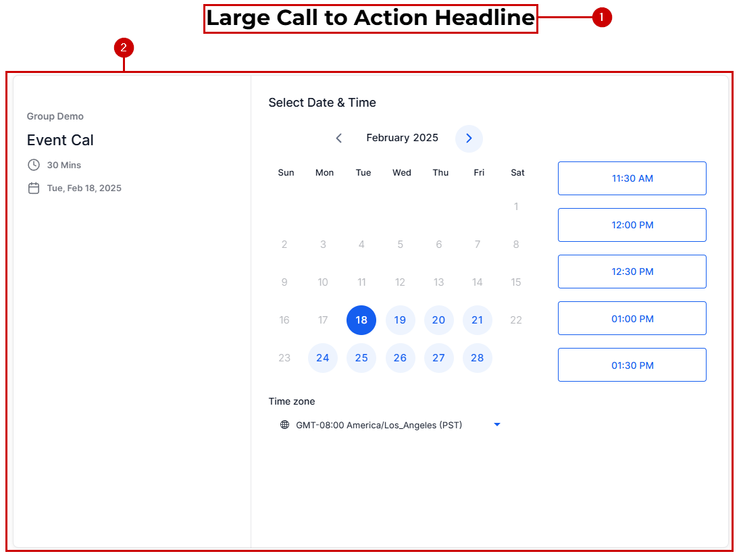Image resolution: width=741 pixels, height=560 pixels.
Task: Click red annotation marker number 2
Action: (x=124, y=48)
